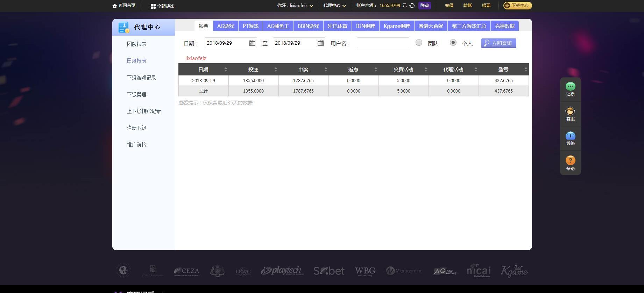Toggle 隐藏 to hide account balance

(425, 6)
